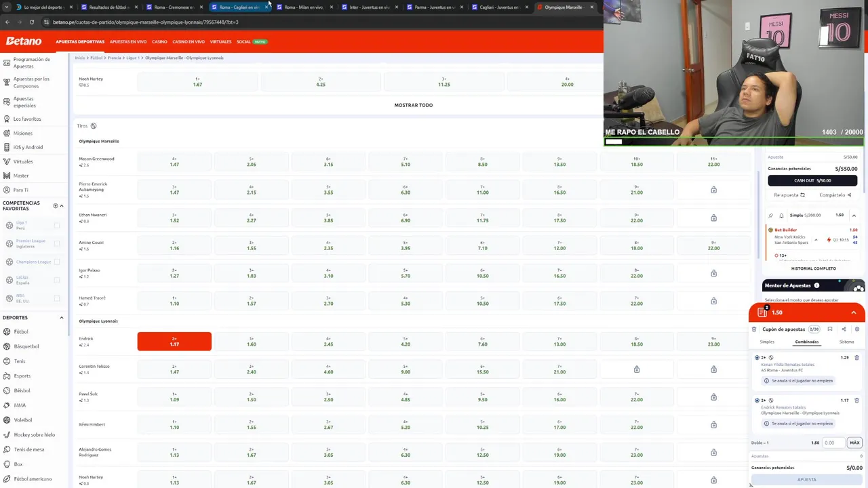
Task: Open Apuestas en Vivo menu
Action: coord(128,42)
